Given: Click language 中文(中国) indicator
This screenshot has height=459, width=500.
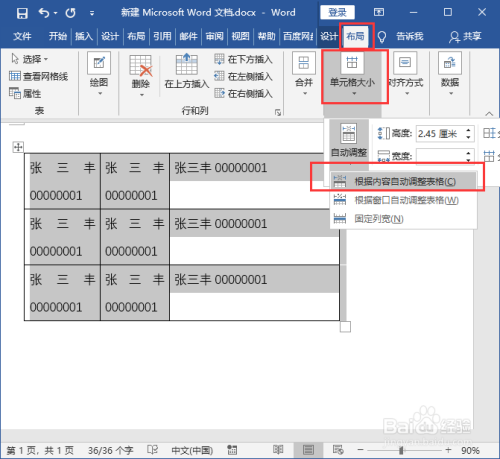Looking at the screenshot, I should [192, 450].
